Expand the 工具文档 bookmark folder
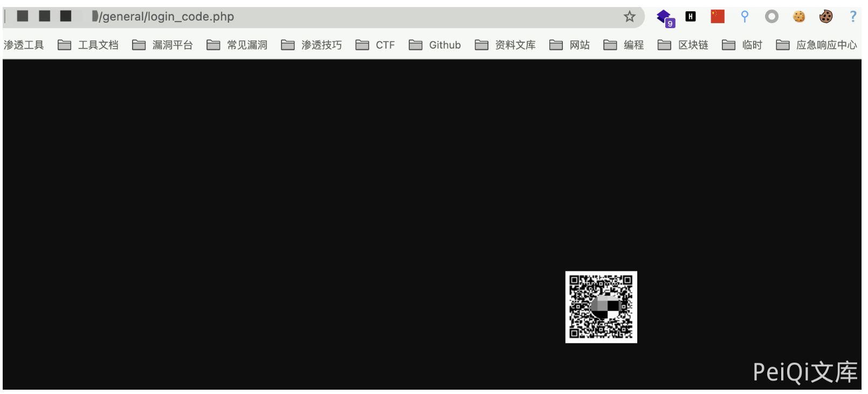868x394 pixels. [x=88, y=45]
